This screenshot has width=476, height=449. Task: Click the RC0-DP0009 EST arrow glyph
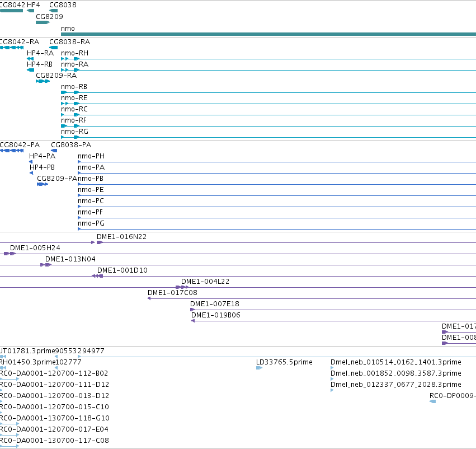tap(433, 401)
